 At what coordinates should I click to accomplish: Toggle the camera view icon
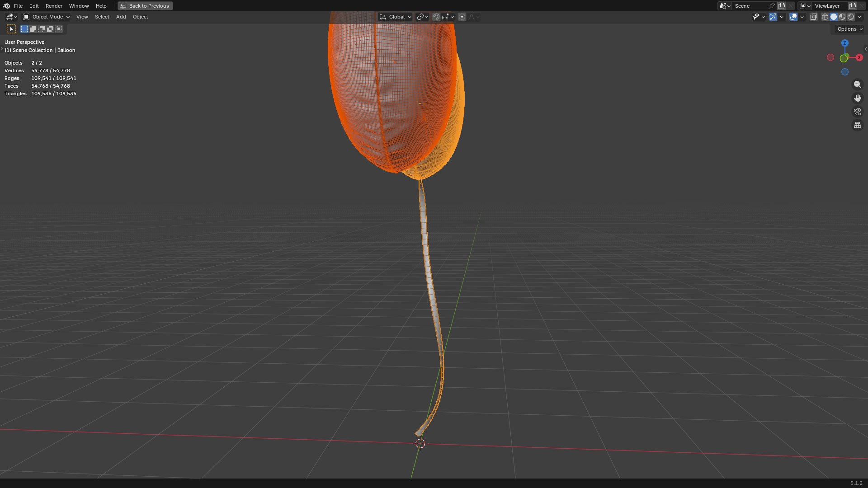tap(857, 112)
